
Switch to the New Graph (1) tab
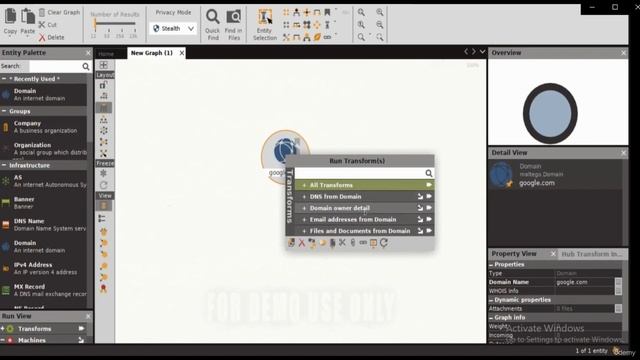(152, 53)
